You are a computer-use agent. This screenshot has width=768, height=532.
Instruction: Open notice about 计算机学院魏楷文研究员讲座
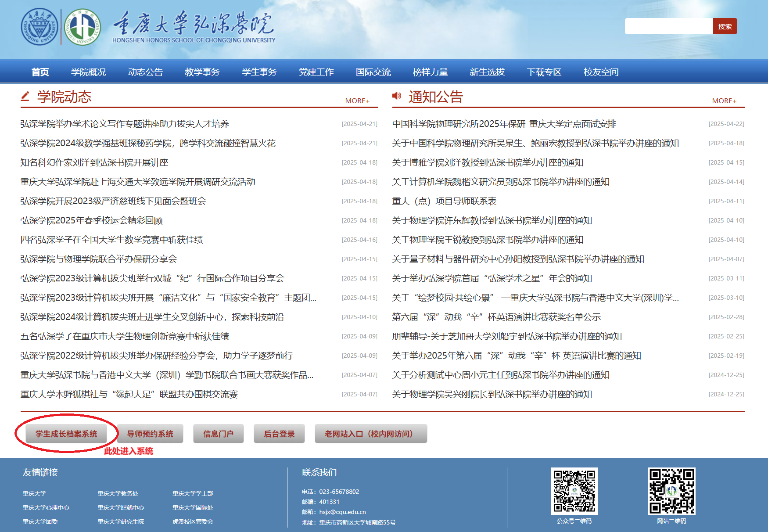(x=501, y=182)
